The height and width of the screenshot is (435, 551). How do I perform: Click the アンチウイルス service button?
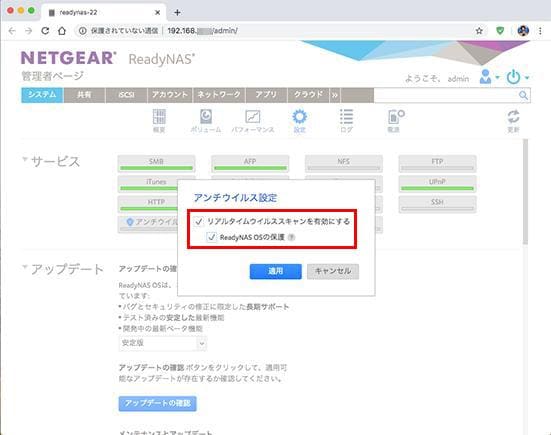[x=148, y=224]
